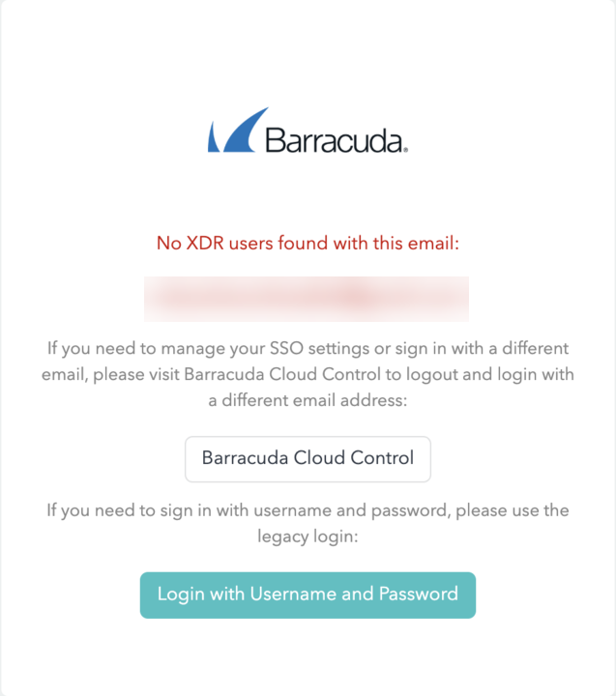Click the 'legacy login:' text line
616x696 pixels.
point(308,536)
